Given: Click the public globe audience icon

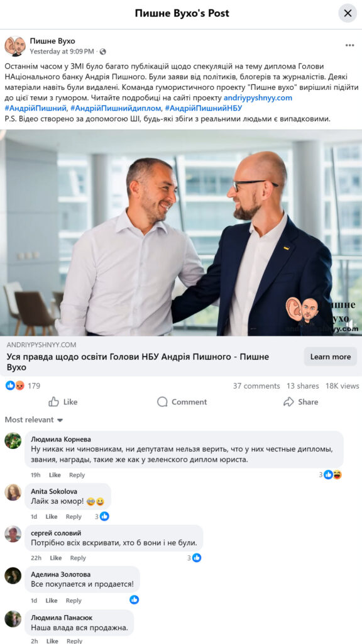Looking at the screenshot, I should point(102,52).
